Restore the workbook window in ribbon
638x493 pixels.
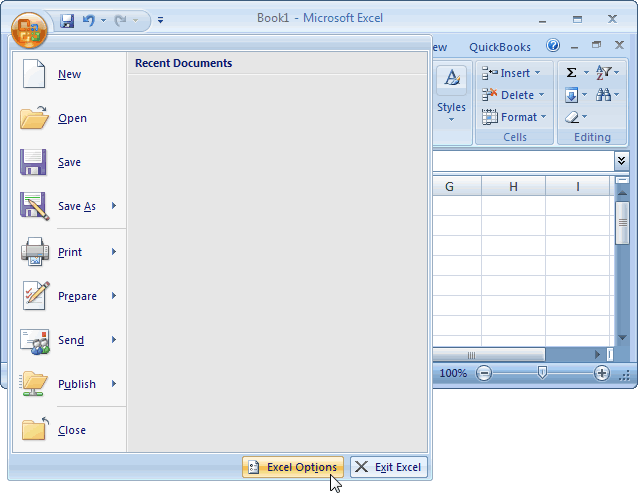click(x=596, y=45)
